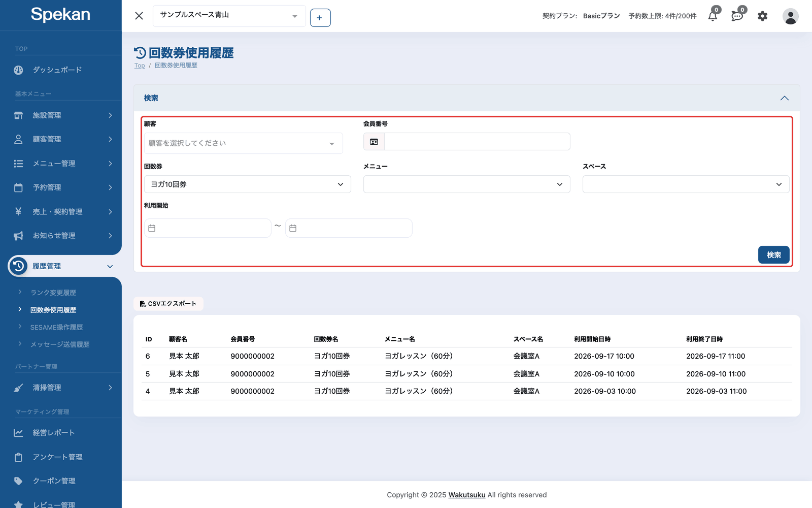Open the notifications bell icon
Image resolution: width=812 pixels, height=508 pixels.
click(x=713, y=16)
